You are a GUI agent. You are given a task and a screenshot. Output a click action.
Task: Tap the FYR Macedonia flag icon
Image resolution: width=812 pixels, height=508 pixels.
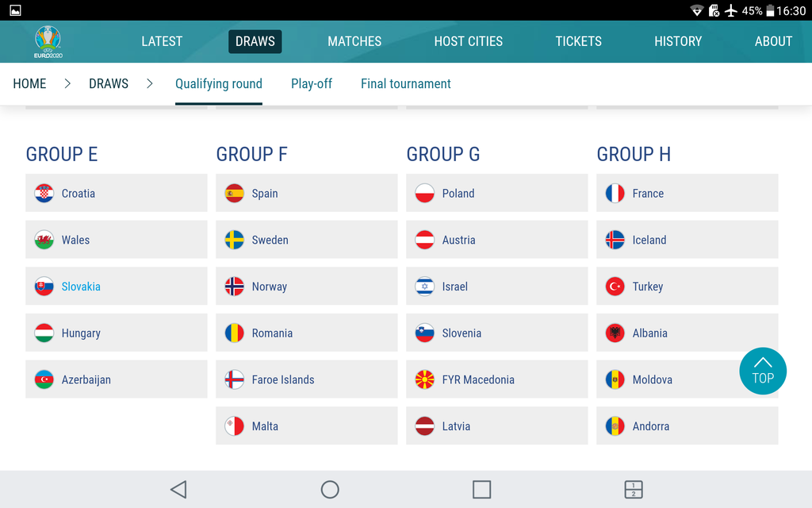[425, 380]
